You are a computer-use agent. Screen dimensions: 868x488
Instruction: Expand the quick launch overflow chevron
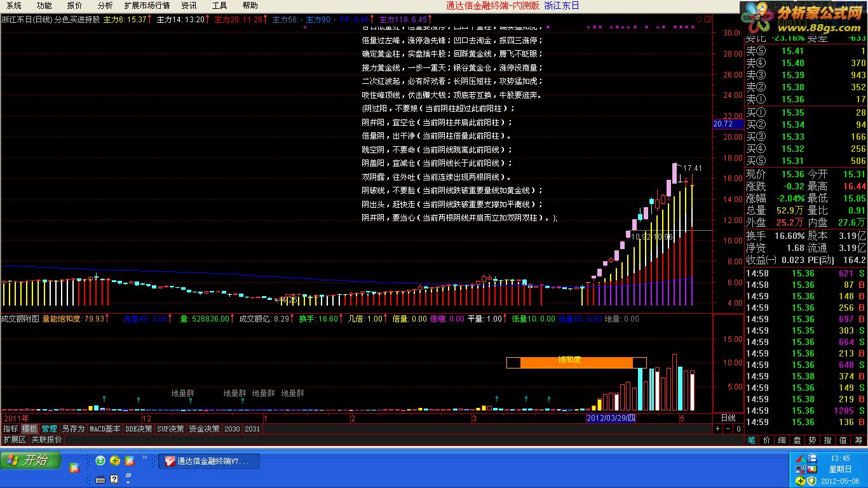(144, 457)
